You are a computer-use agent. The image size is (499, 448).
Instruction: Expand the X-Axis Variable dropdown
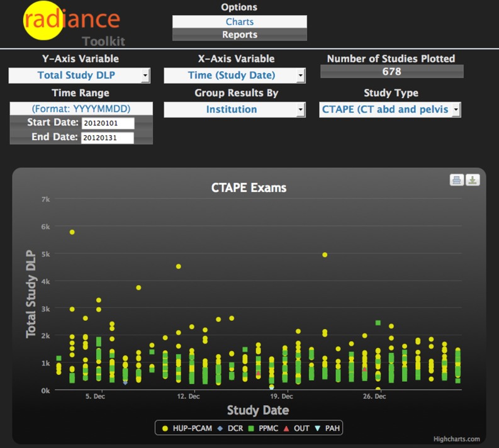coord(234,76)
